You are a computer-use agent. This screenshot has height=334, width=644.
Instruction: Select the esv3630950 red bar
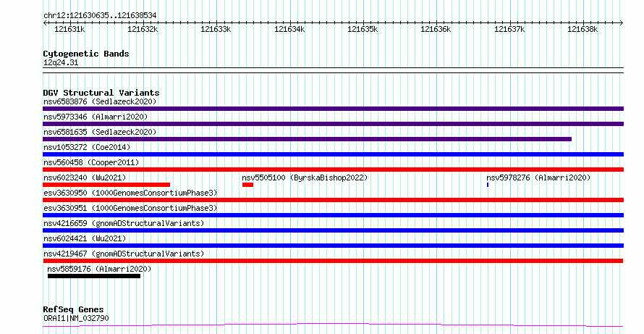(x=333, y=200)
